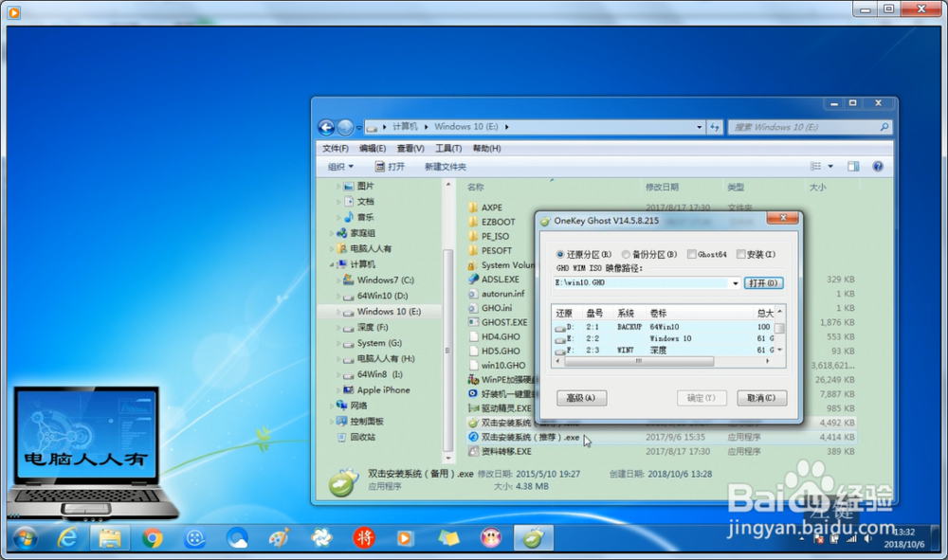Expand the 控制面板 tree node
The height and width of the screenshot is (560, 948).
[x=331, y=422]
